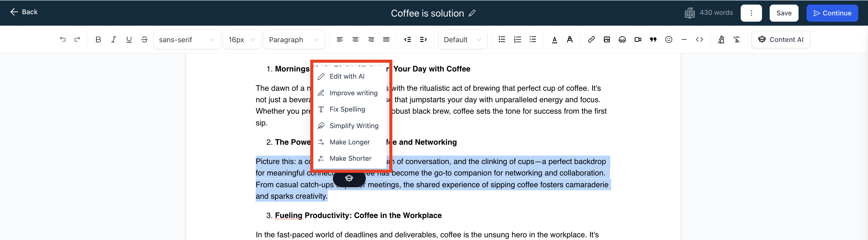Image resolution: width=868 pixels, height=240 pixels.
Task: Click the pencil icon beside the title
Action: coord(472,13)
